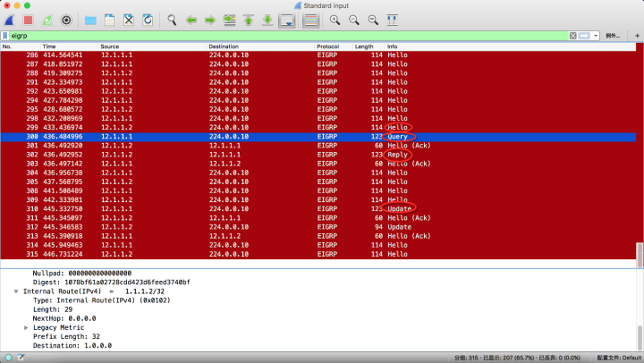Select the Digest field line

click(111, 283)
